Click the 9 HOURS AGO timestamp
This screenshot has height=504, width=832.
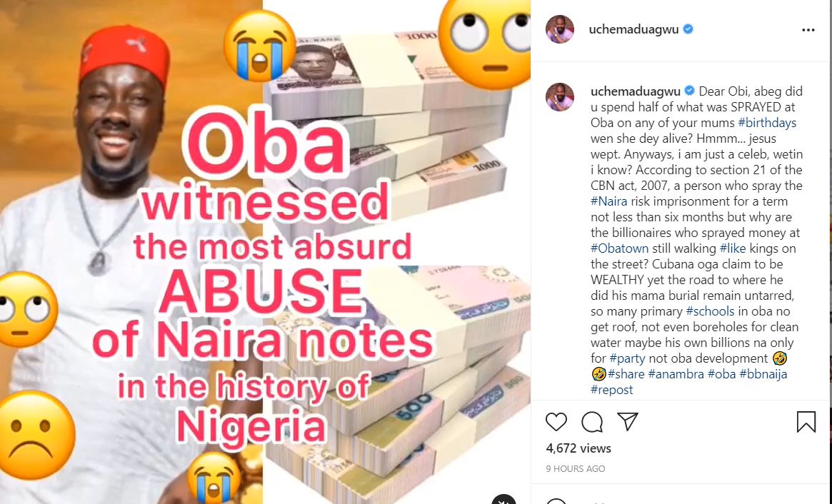pos(575,468)
